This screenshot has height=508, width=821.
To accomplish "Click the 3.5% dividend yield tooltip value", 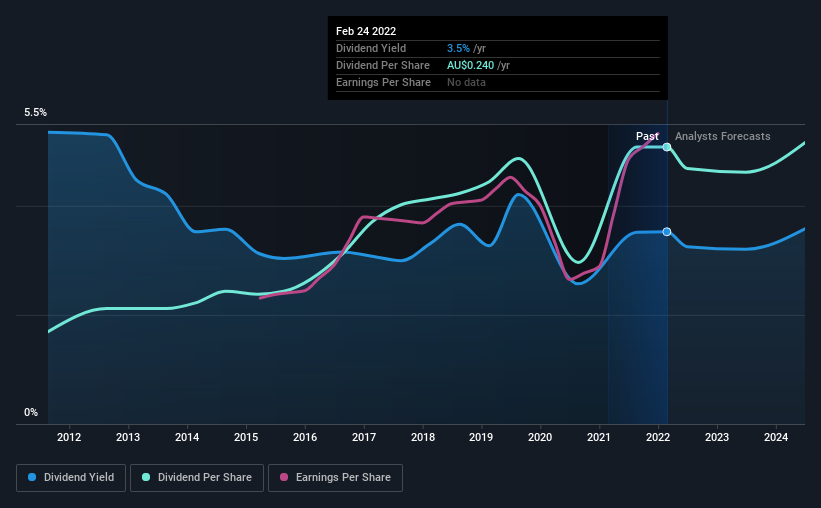I will pyautogui.click(x=458, y=48).
